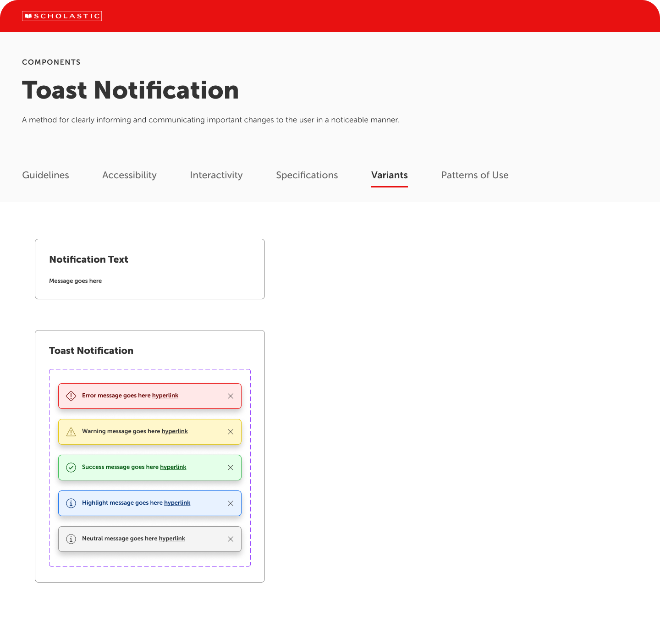Switch to the Accessibility tab
660x644 pixels.
(x=129, y=175)
